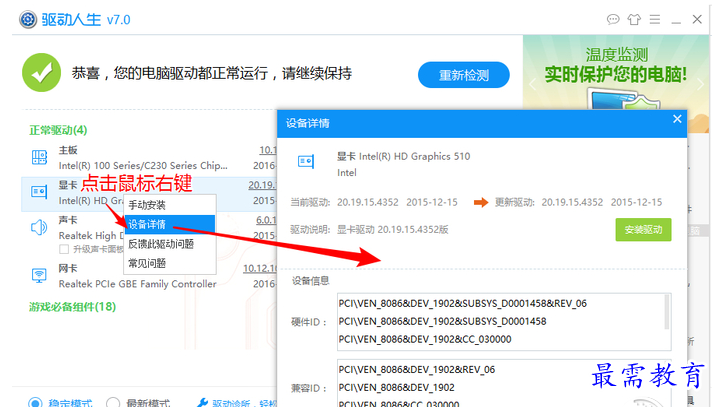Select 最新模式 radio button
Image resolution: width=713 pixels, height=407 pixels.
113,403
